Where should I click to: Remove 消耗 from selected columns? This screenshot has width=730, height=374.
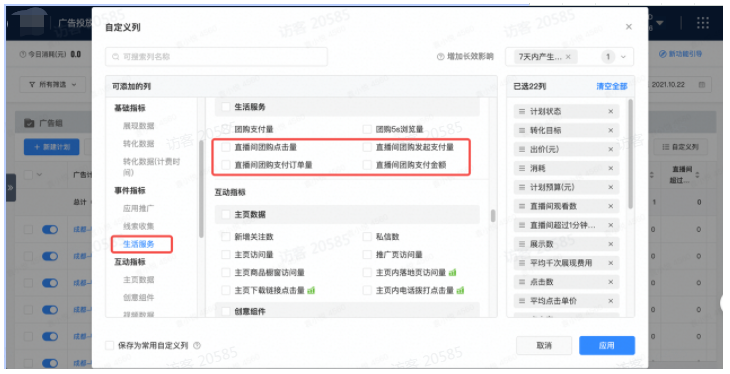click(x=610, y=168)
